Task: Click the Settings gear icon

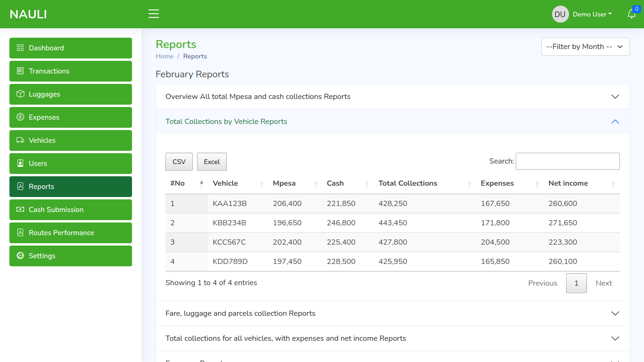Action: [20, 256]
